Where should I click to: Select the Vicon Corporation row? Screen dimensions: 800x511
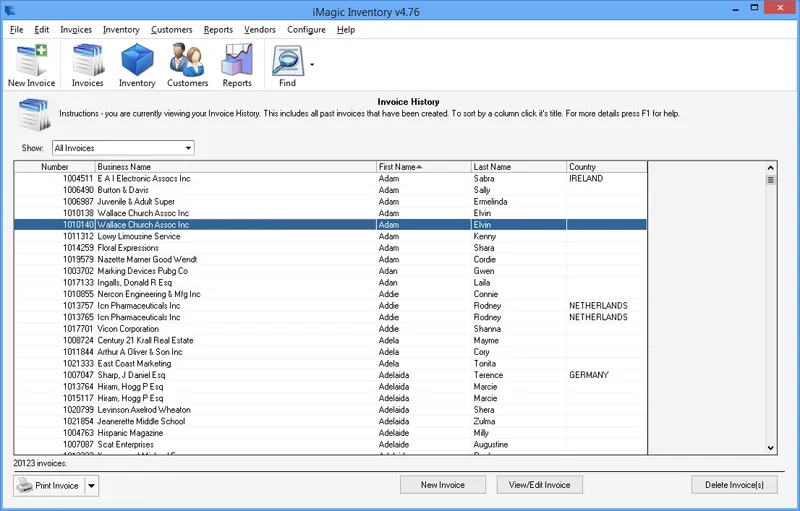tap(331, 328)
